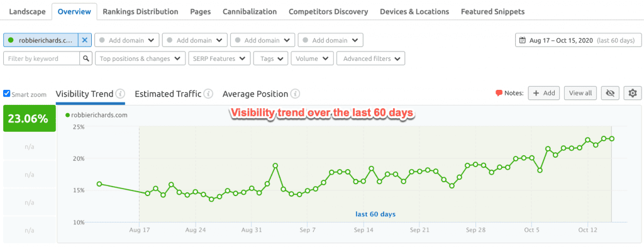The height and width of the screenshot is (247, 644).
Task: Switch chart to Estimated Traffic
Action: [x=168, y=94]
